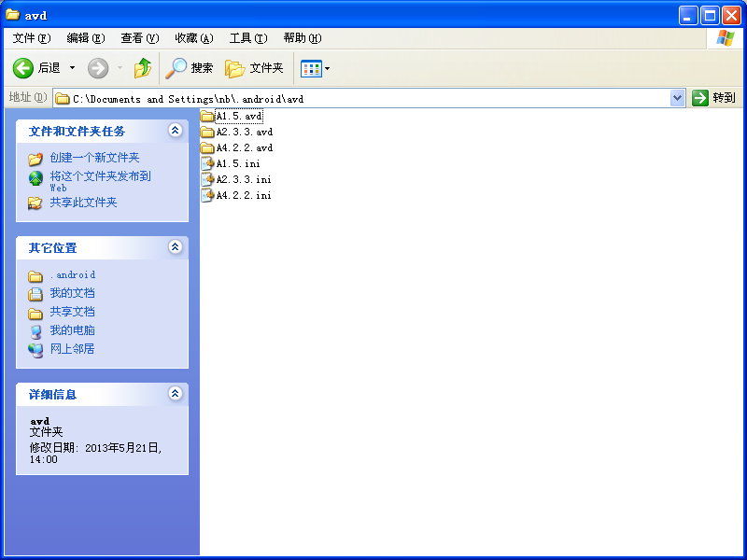Screen dimensions: 747x560
Task: Click the A1.5.ini file name text
Action: pos(238,163)
